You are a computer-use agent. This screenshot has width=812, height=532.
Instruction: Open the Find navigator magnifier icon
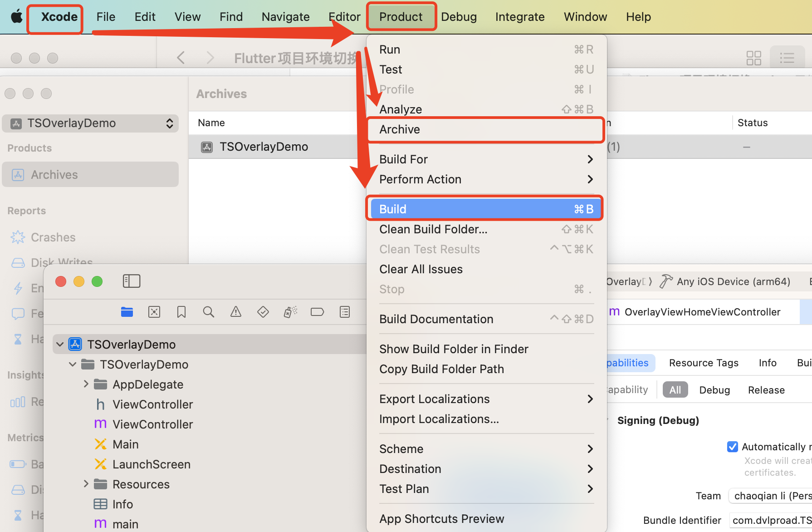[209, 312]
